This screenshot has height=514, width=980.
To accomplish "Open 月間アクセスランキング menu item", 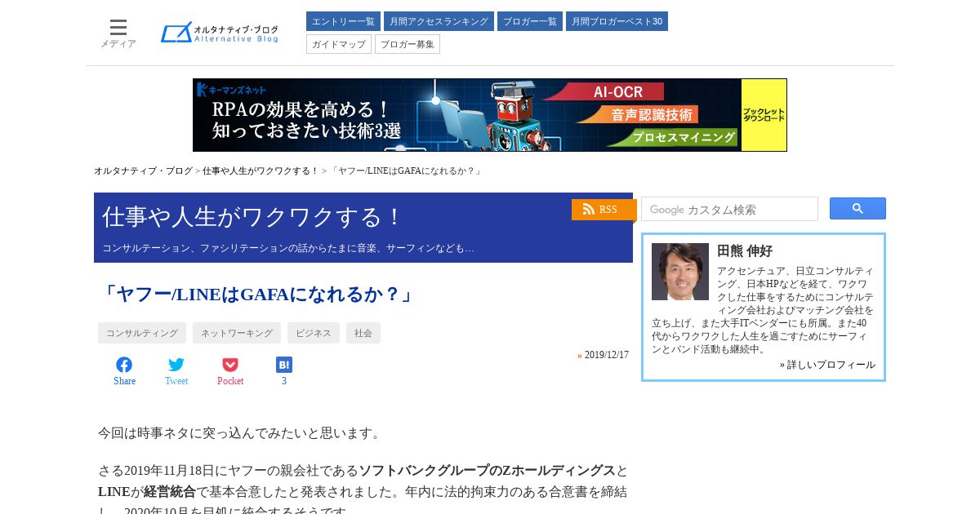I will 439,21.
